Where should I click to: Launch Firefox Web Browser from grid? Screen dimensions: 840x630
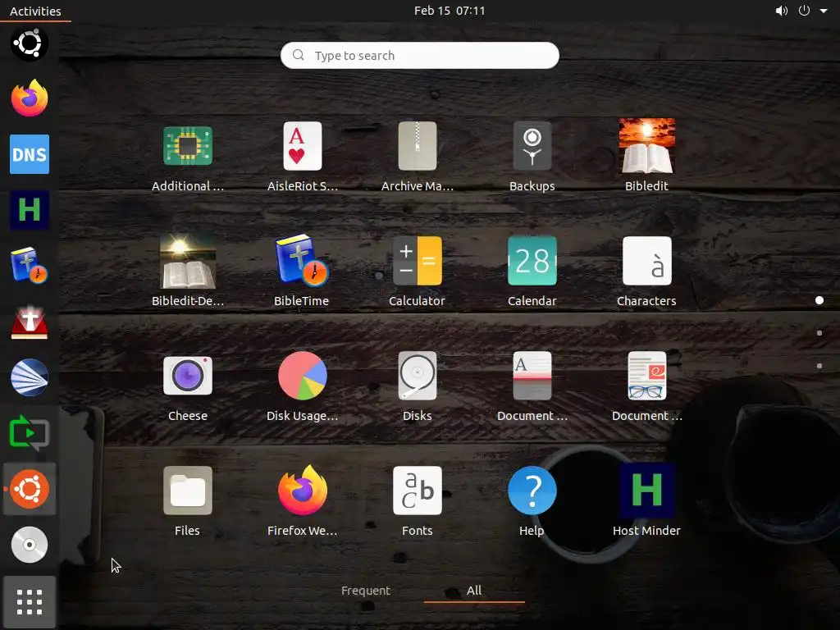coord(302,501)
